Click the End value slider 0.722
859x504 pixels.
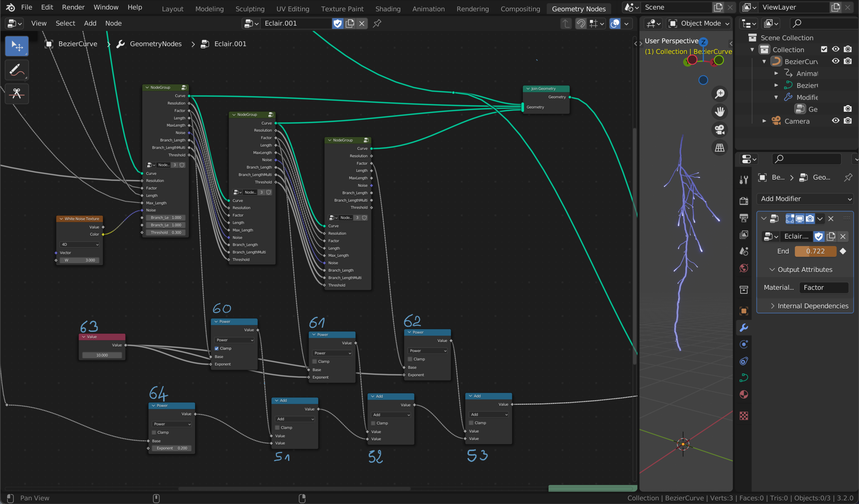[815, 251]
